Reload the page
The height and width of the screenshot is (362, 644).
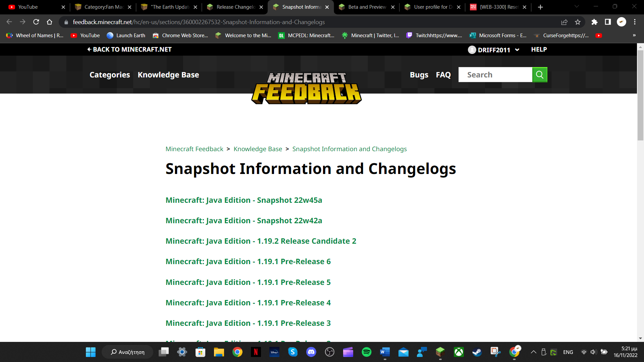coord(36,22)
